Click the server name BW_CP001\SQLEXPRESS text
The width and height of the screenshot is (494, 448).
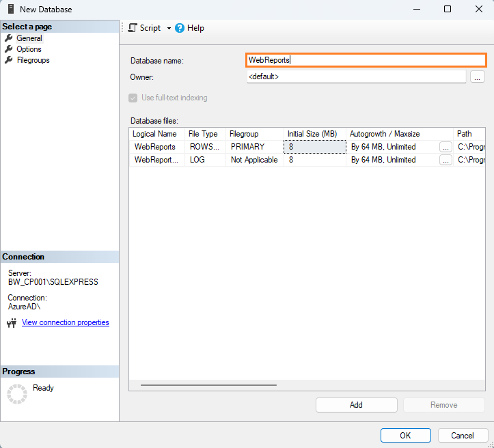coord(53,282)
